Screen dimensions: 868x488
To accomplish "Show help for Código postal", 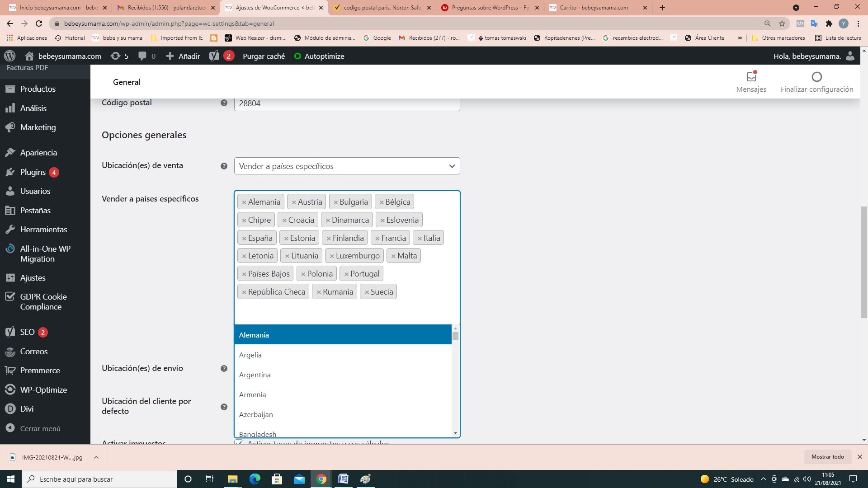I will point(224,103).
